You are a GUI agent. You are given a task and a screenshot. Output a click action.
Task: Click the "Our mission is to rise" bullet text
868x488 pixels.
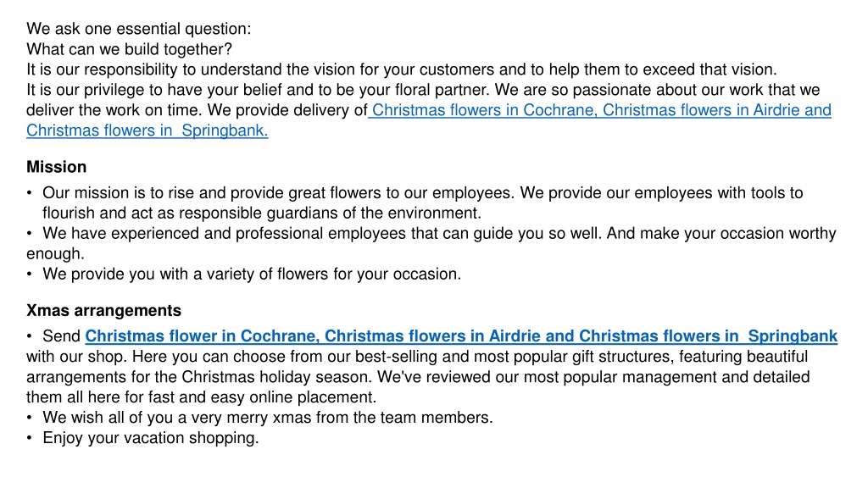coord(423,202)
